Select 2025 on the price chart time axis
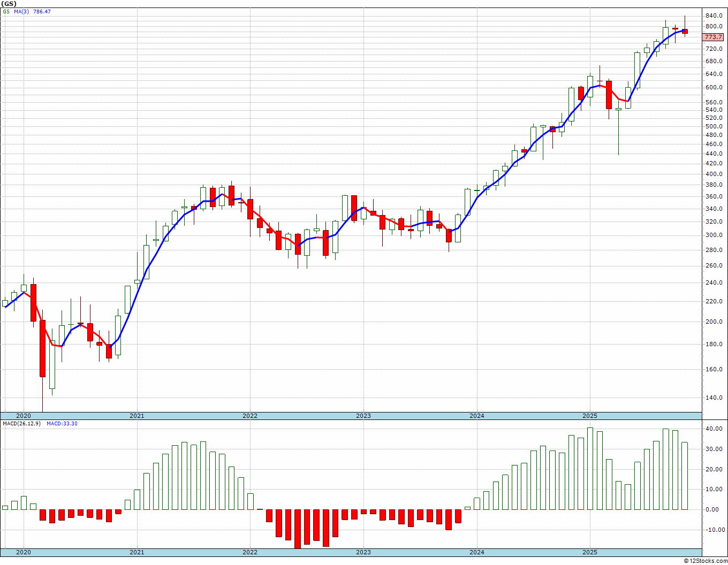This screenshot has height=565, width=728. [x=590, y=416]
